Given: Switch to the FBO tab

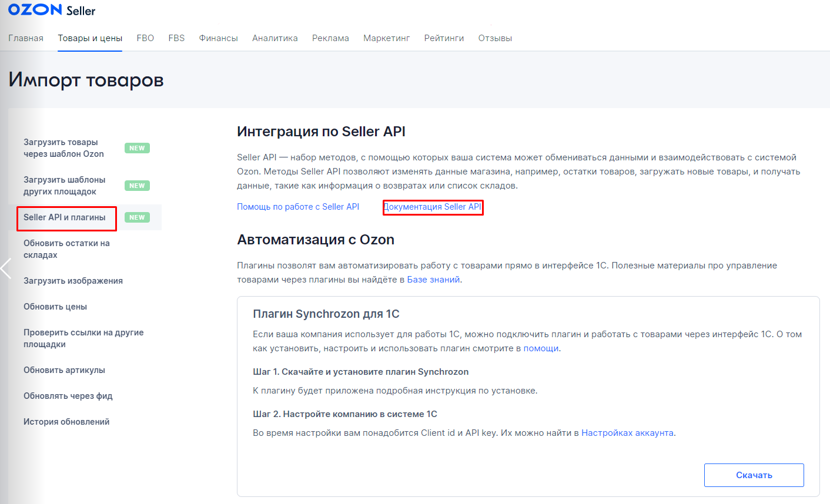Looking at the screenshot, I should pos(145,38).
